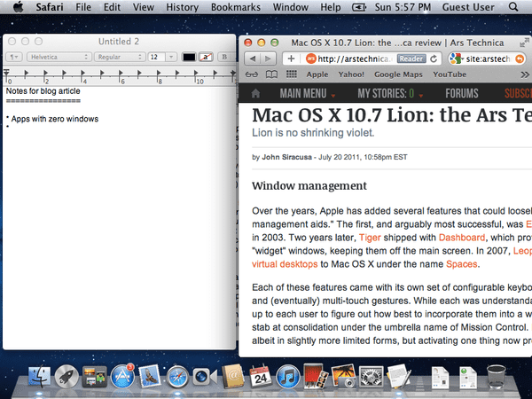Click the black text color swatch in TextEdit
The height and width of the screenshot is (399, 532).
[x=189, y=57]
